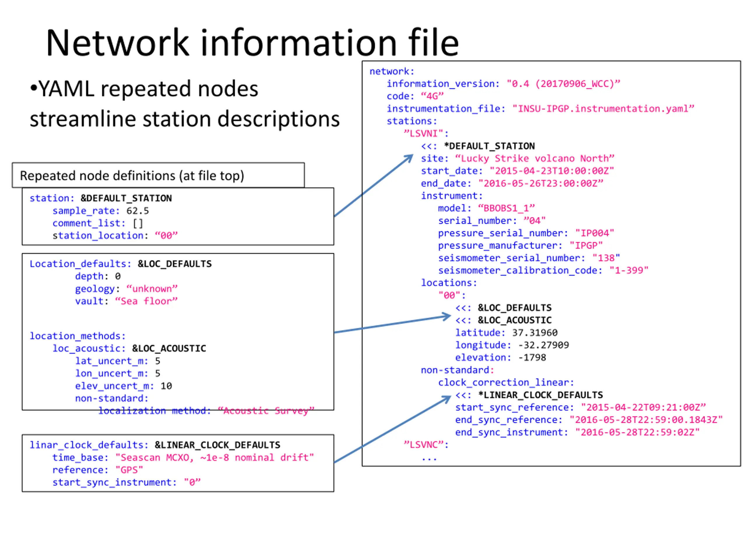
Task: Select the "elevation: -1798" line
Action: coord(501,358)
